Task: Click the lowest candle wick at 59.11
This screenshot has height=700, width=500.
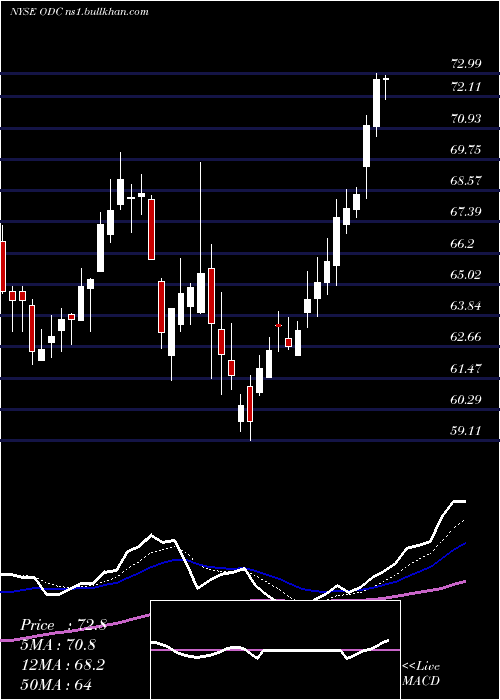Action: pos(250,408)
